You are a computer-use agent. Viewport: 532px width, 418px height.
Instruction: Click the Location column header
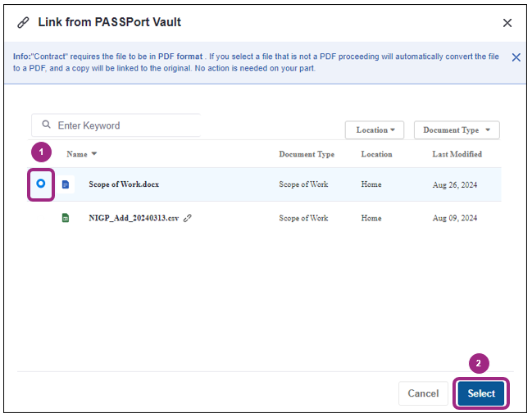pyautogui.click(x=376, y=154)
